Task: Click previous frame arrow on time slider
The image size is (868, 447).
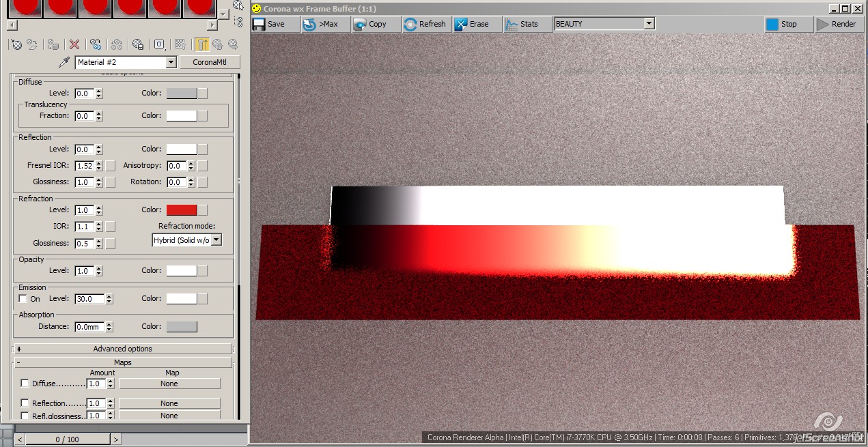Action: tap(20, 439)
